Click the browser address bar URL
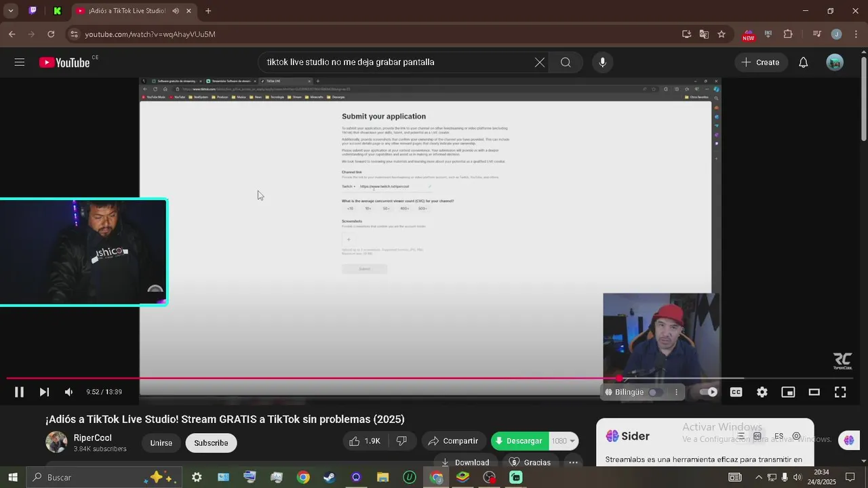The height and width of the screenshot is (488, 868). [x=150, y=34]
